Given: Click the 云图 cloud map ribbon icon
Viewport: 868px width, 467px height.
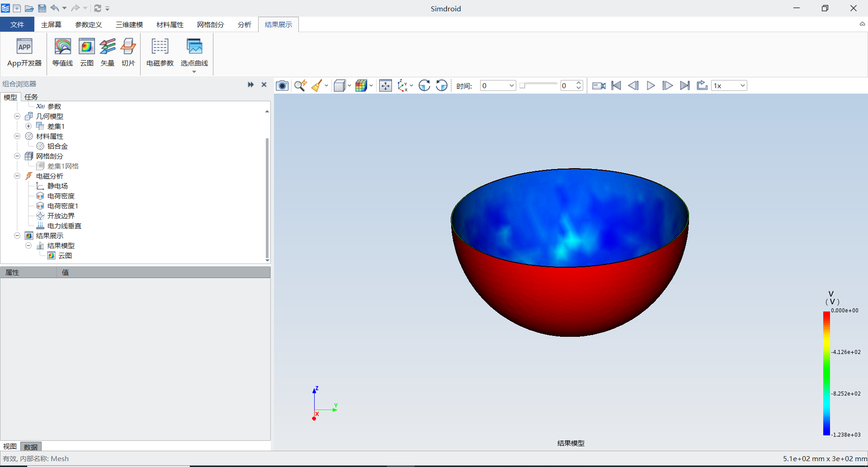Looking at the screenshot, I should [87, 53].
